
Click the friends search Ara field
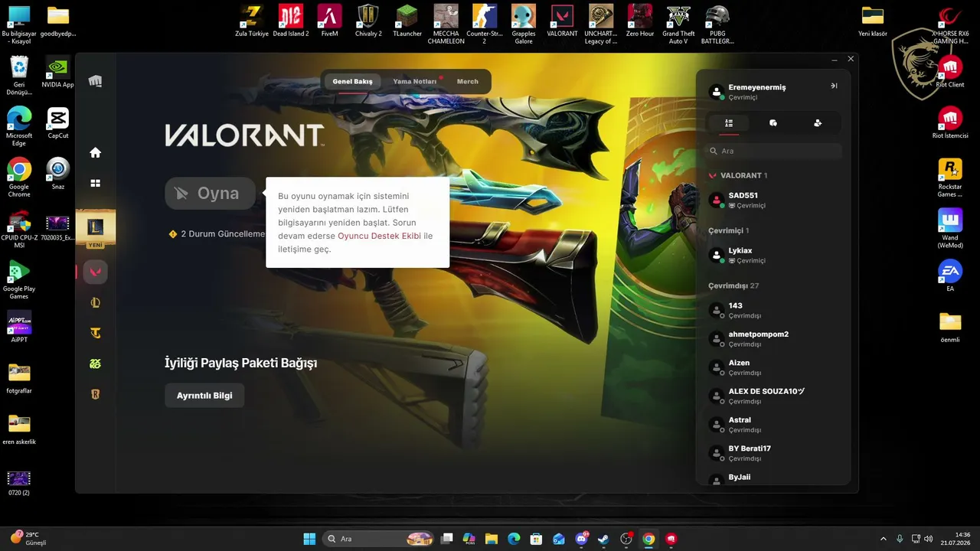773,151
